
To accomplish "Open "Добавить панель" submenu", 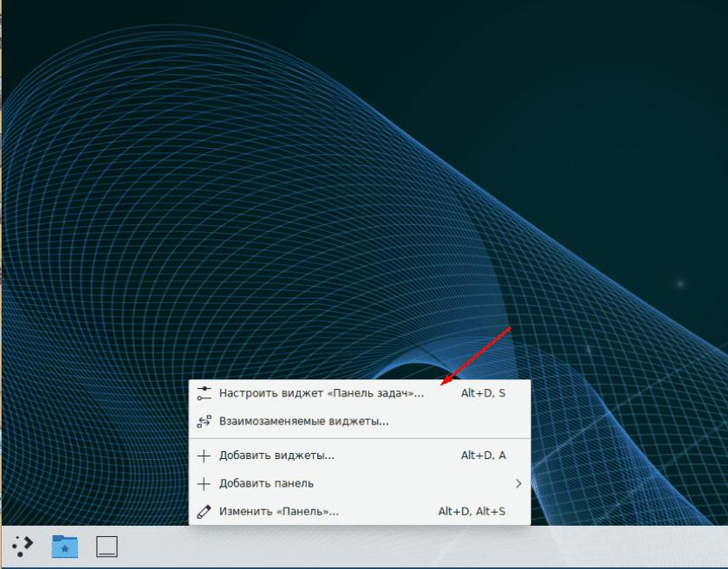I will coord(360,483).
